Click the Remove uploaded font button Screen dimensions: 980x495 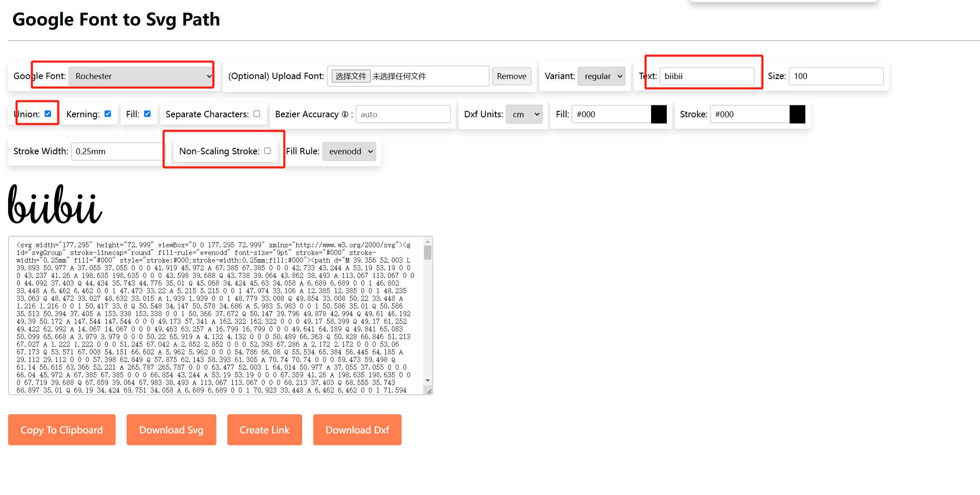pos(511,76)
